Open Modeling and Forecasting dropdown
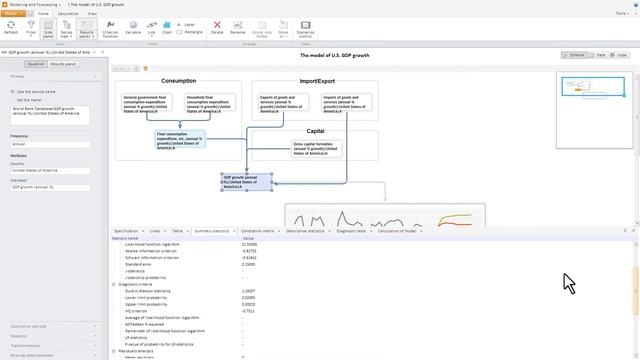The image size is (640, 360). pyautogui.click(x=35, y=4)
